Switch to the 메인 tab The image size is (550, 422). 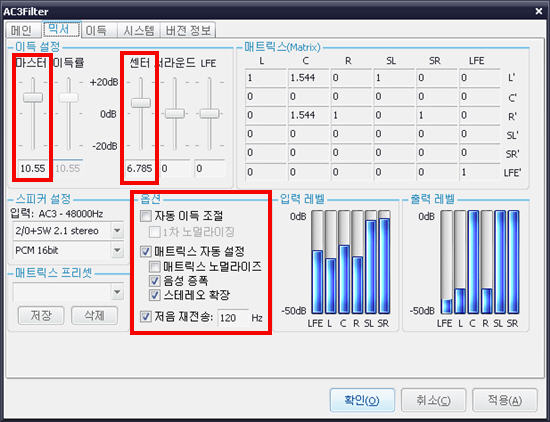(22, 30)
